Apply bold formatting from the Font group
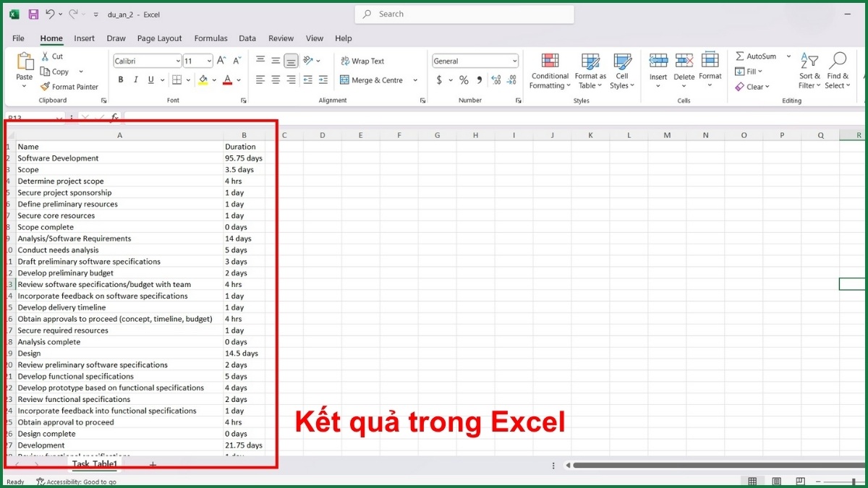The image size is (868, 488). tap(121, 80)
